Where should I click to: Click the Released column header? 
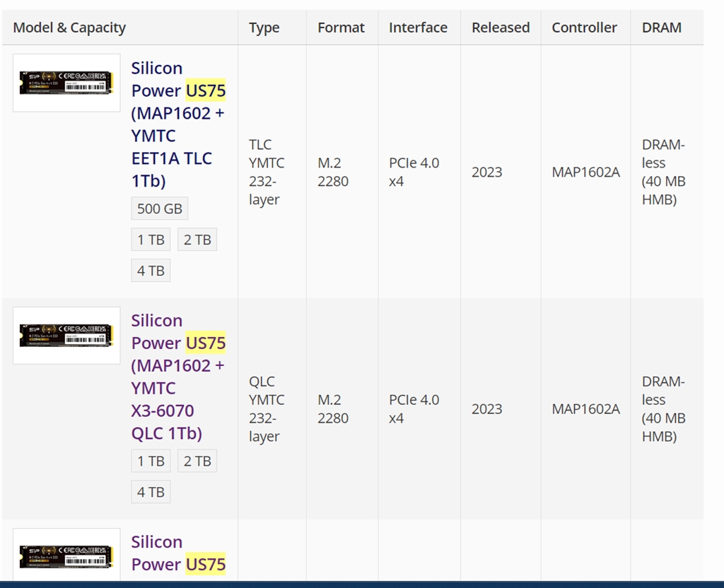point(501,28)
